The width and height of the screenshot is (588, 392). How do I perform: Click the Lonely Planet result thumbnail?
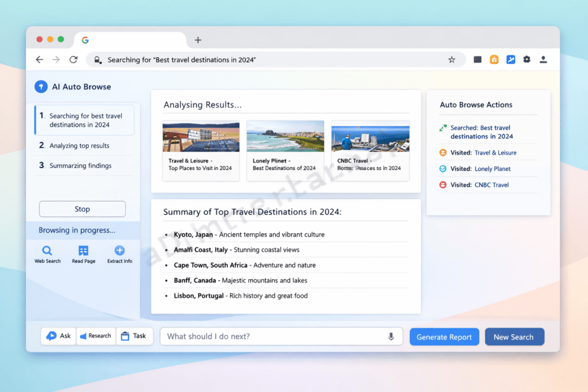pyautogui.click(x=285, y=136)
